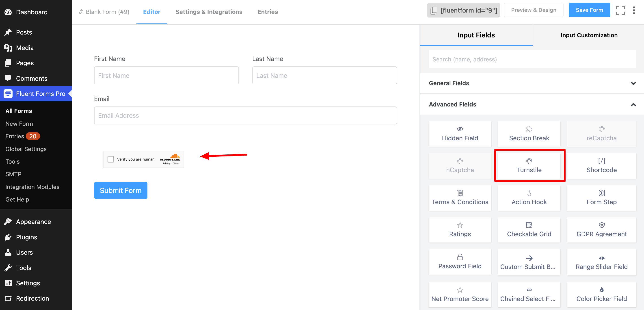
Task: Open the Settings & Integrations tab
Action: [x=209, y=12]
